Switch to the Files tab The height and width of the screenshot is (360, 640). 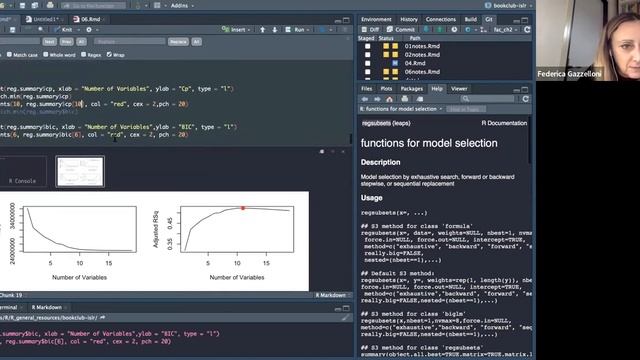pos(367,89)
